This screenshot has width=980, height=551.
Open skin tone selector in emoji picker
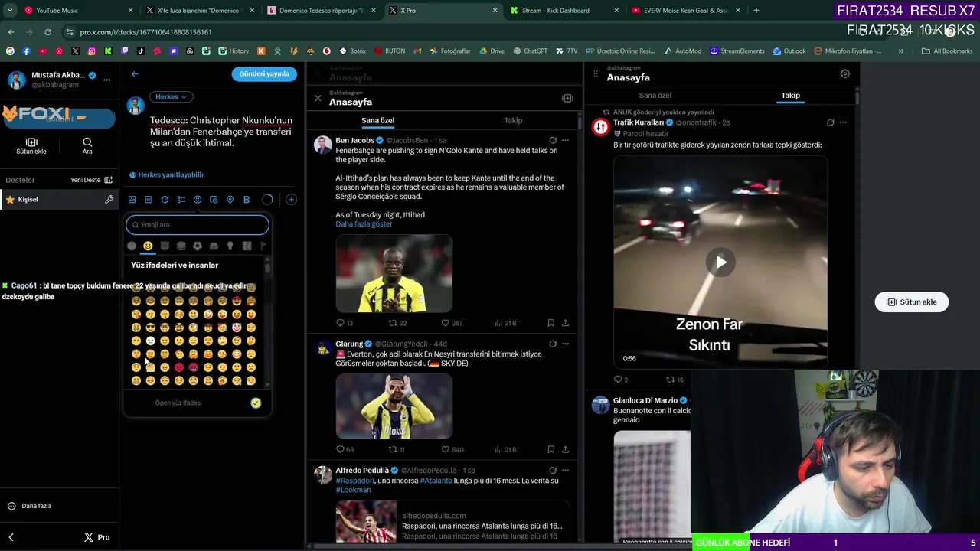256,403
